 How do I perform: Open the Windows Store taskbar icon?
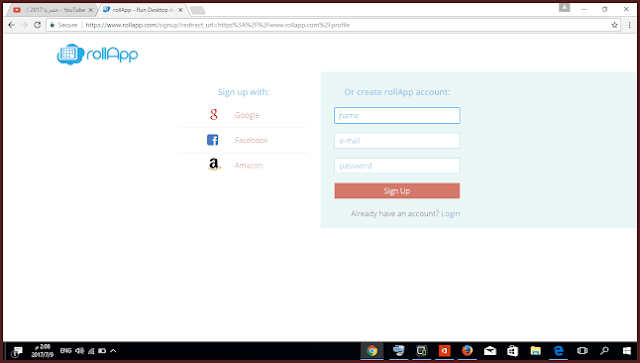(513, 351)
